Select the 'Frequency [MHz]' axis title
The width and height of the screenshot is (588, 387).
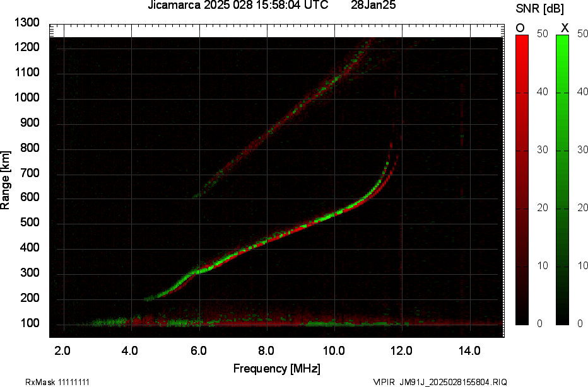(x=277, y=368)
